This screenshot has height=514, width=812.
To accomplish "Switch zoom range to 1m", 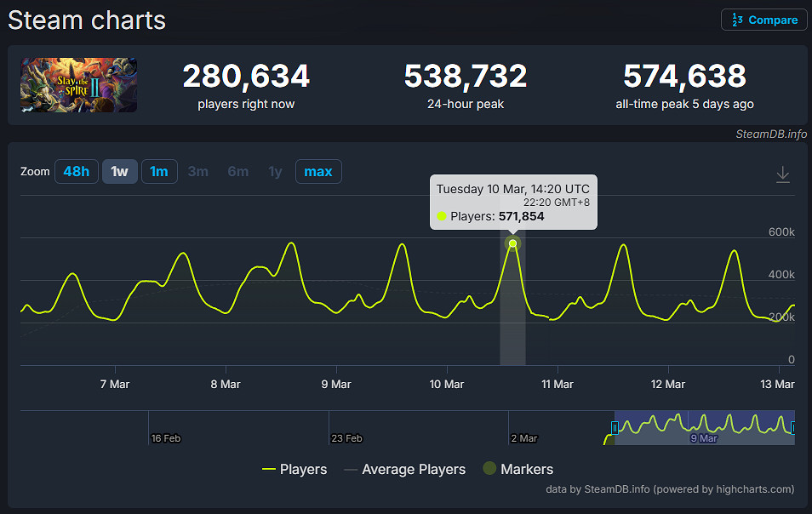I will tap(159, 172).
